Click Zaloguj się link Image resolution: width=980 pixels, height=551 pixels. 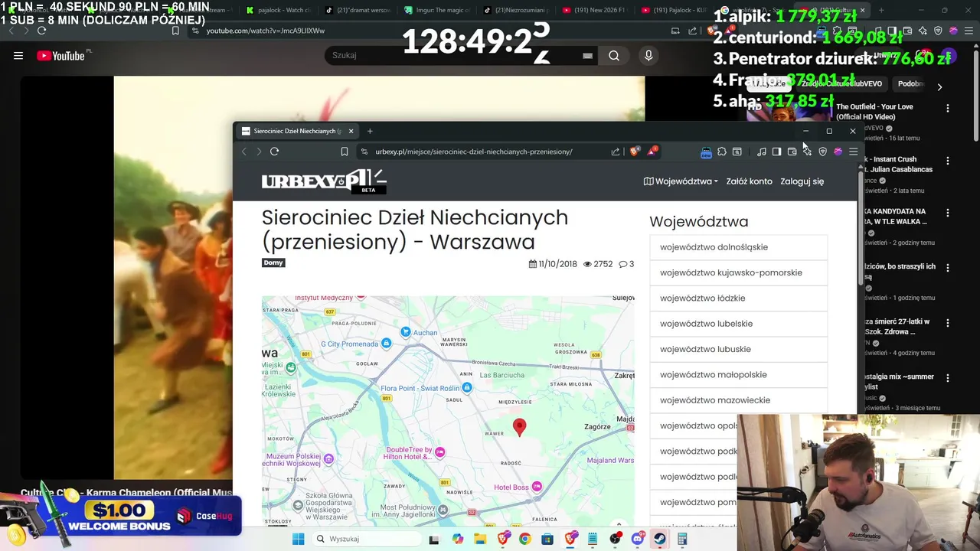click(802, 181)
